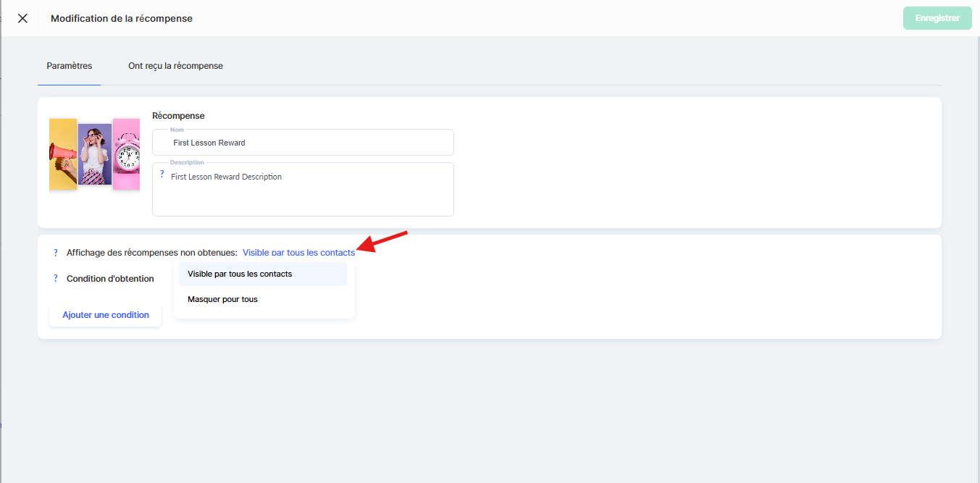The height and width of the screenshot is (483, 980).
Task: Toggle the blue visibility dropdown link
Action: tap(298, 253)
